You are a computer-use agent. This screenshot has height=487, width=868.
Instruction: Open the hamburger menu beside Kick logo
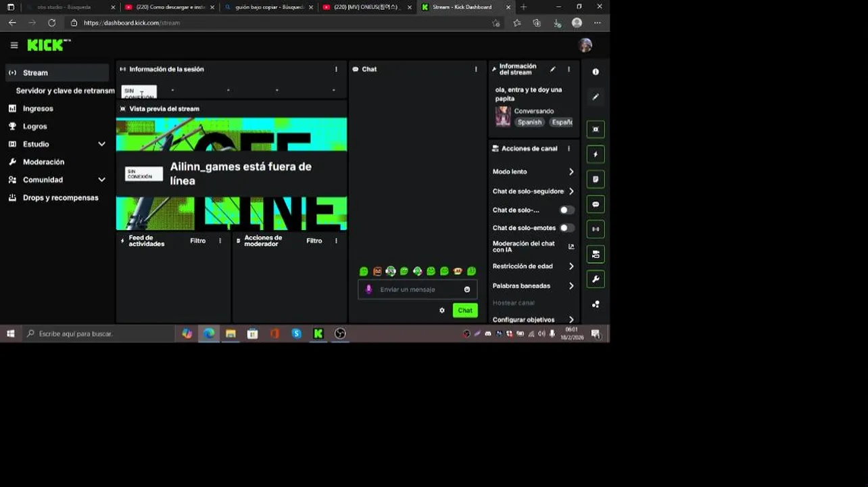(14, 45)
